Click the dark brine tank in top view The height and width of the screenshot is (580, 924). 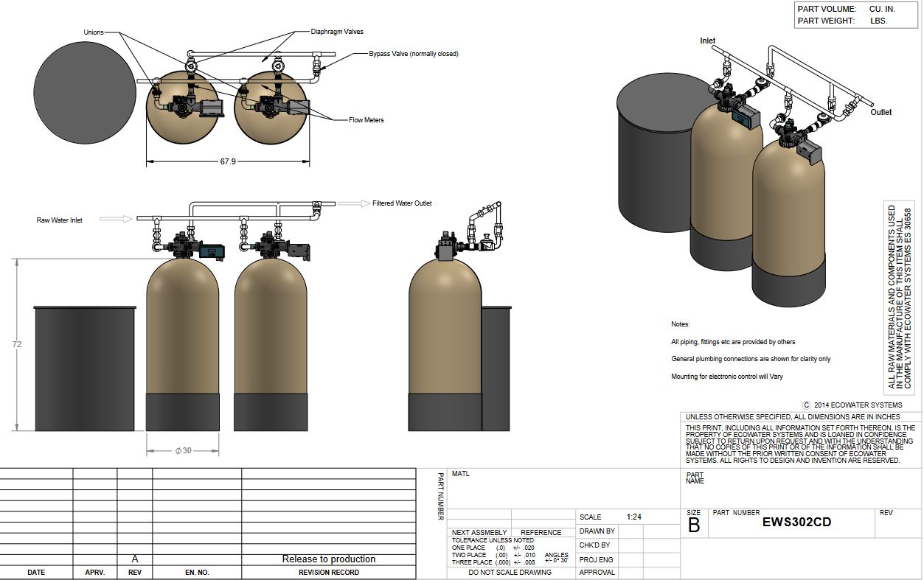point(83,83)
